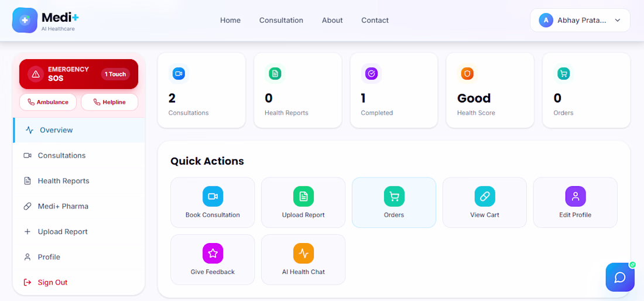The height and width of the screenshot is (301, 644).
Task: Click the "Quick Actions" heading
Action: click(x=207, y=161)
